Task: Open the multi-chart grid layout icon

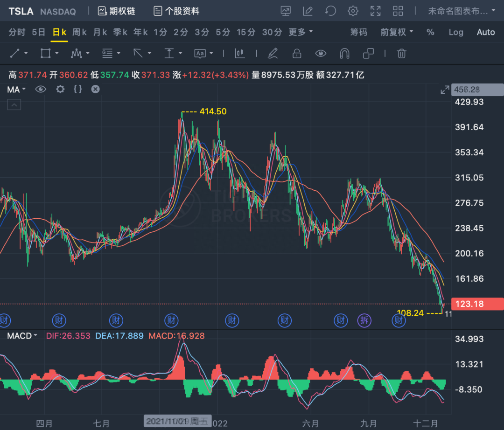Action: pos(398,11)
